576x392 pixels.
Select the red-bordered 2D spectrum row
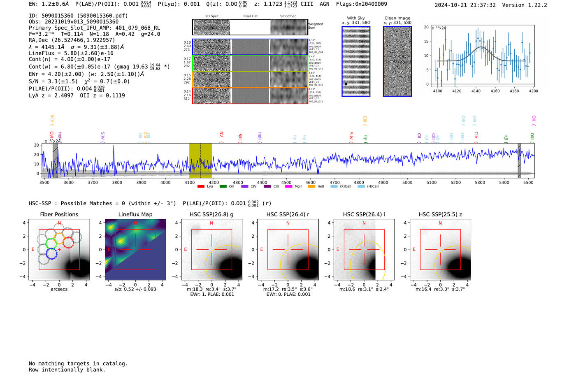[250, 95]
